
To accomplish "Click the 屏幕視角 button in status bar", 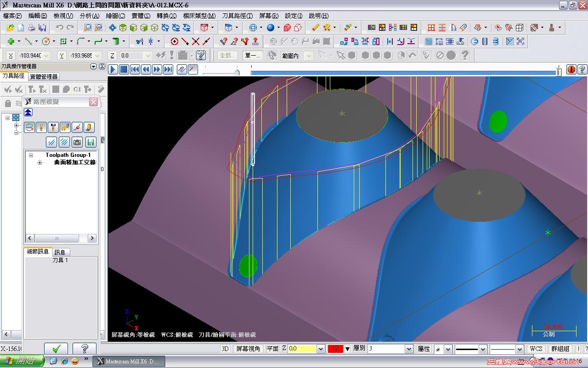I will point(248,349).
